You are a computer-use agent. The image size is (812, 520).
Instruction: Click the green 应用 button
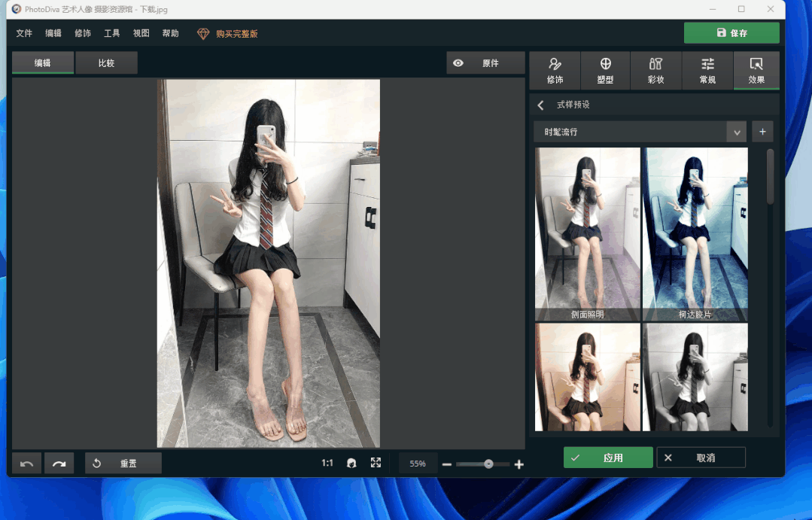(608, 458)
